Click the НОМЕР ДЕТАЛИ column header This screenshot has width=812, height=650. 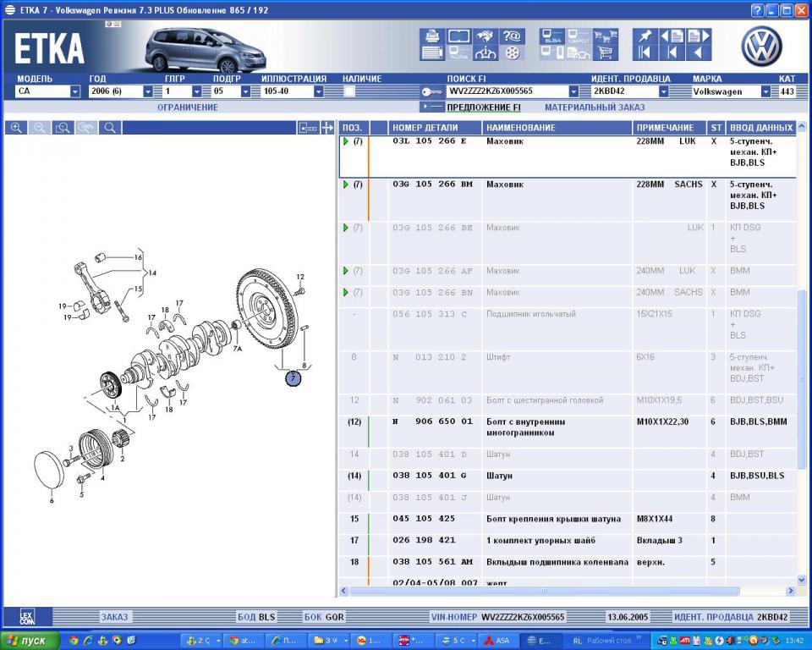435,128
